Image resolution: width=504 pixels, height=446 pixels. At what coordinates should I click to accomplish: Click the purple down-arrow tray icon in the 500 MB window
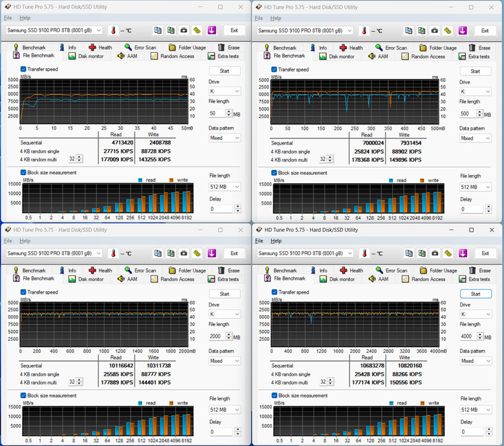coord(463,30)
